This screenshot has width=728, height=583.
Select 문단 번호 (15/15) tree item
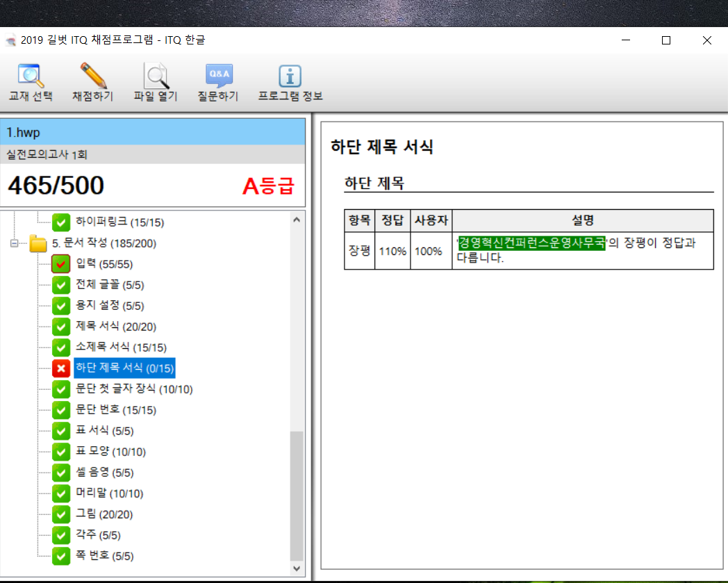pos(116,410)
